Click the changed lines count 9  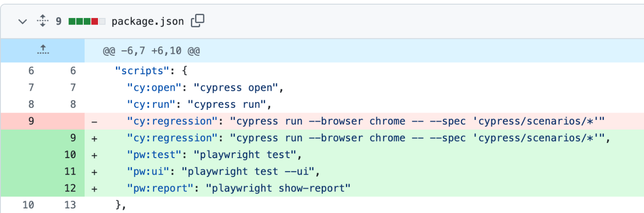click(x=59, y=21)
